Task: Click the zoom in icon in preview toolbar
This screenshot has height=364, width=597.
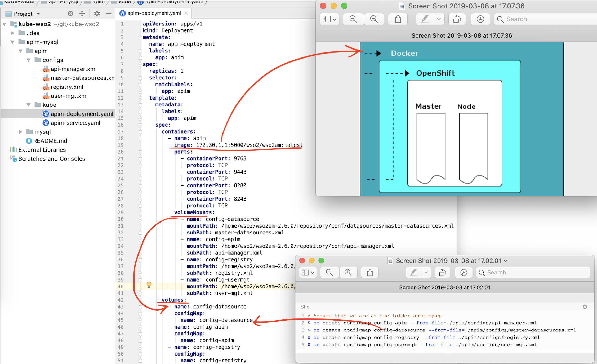Action: 374,20
